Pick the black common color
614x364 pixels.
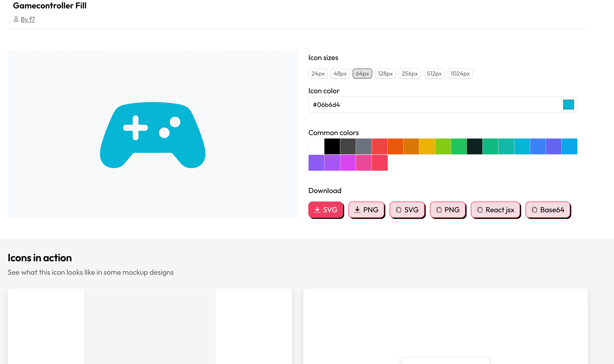332,146
